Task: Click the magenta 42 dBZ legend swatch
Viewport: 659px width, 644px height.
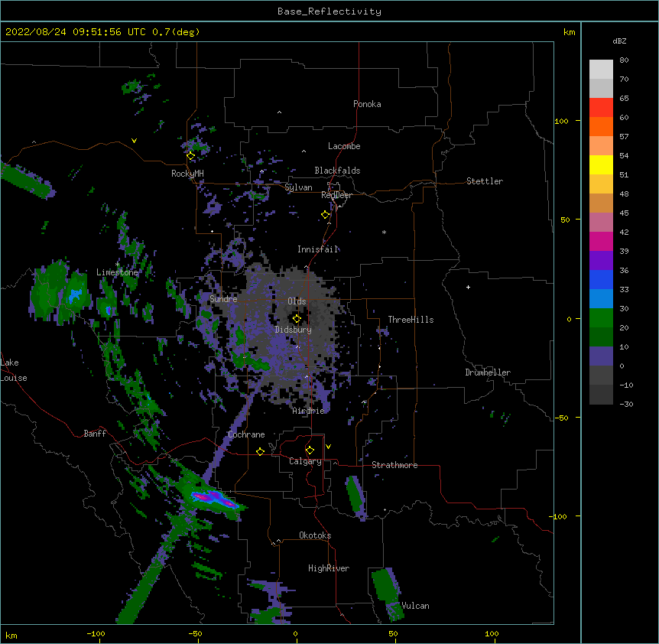Action: pyautogui.click(x=601, y=241)
